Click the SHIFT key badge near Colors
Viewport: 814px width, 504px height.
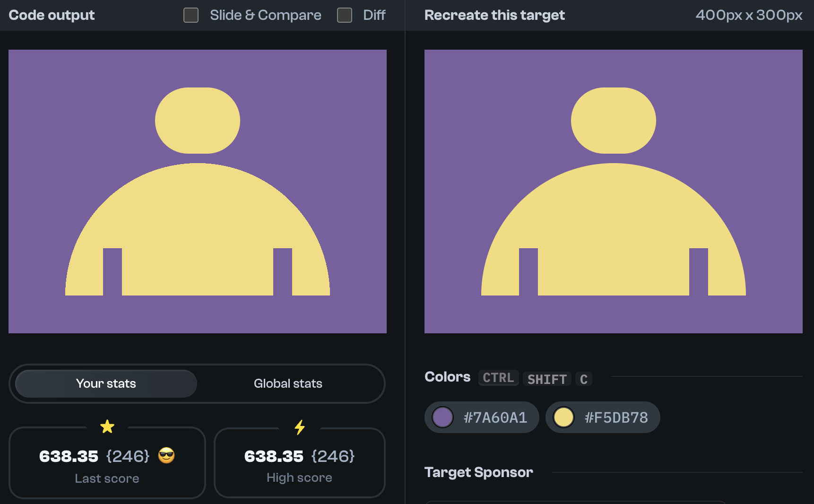pos(546,379)
